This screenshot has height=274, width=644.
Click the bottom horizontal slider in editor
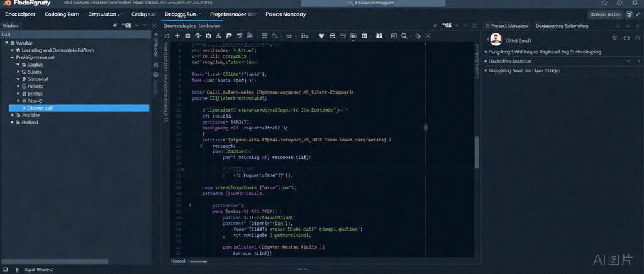pos(199,261)
